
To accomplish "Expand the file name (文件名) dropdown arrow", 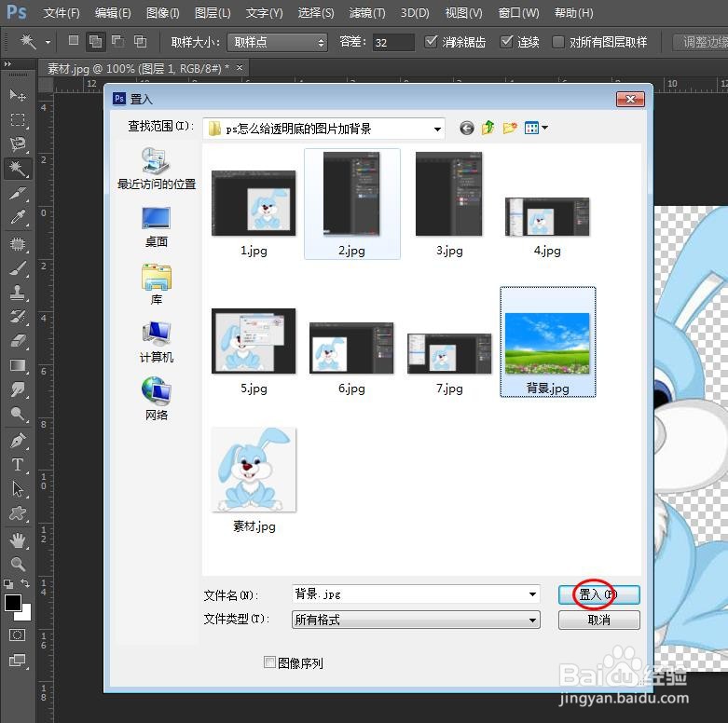I will 532,594.
